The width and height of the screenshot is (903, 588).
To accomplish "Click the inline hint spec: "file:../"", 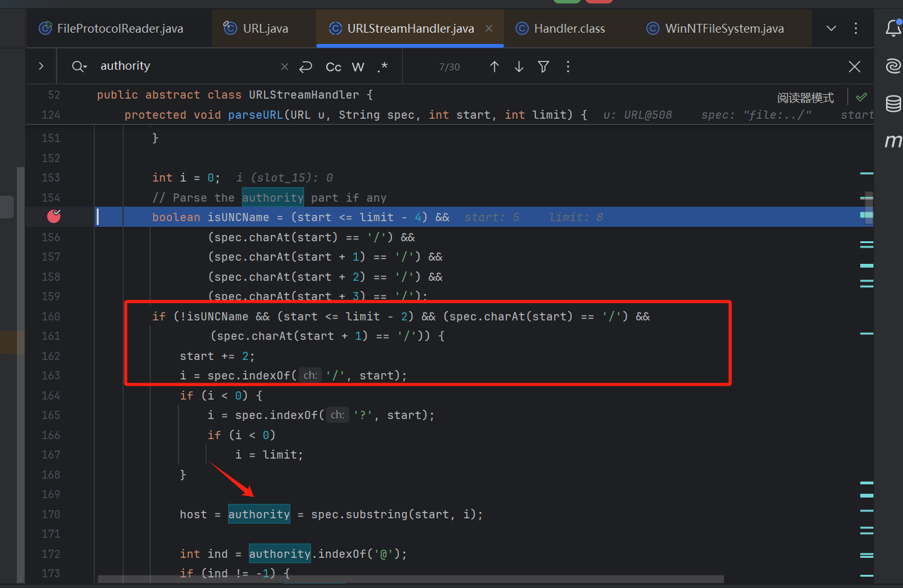I will [x=756, y=115].
